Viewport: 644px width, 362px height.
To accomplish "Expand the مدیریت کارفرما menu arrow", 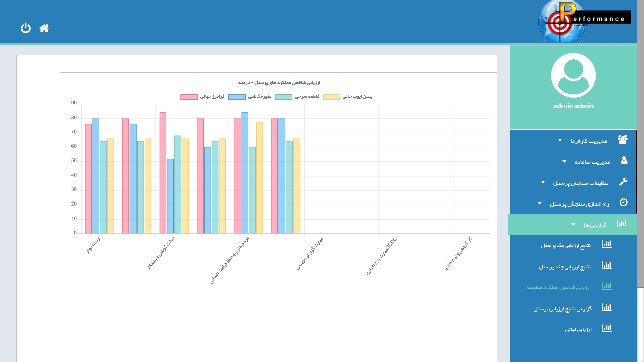I will pyautogui.click(x=560, y=141).
